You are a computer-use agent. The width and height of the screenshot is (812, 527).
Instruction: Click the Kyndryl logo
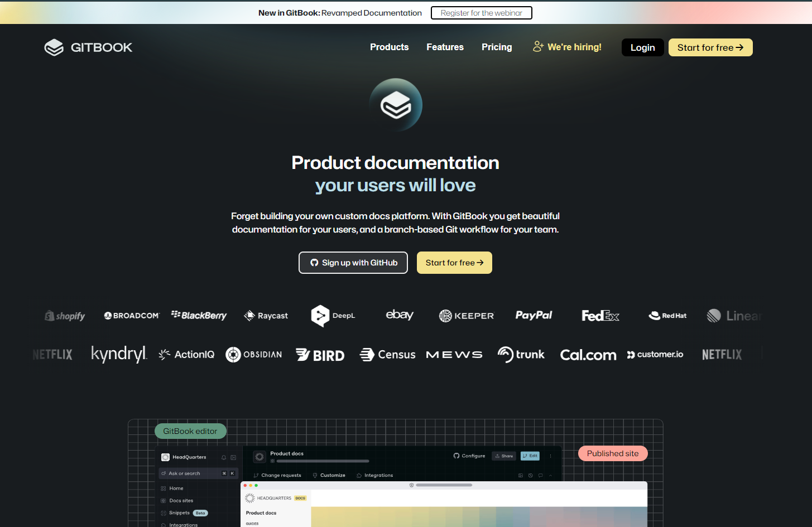pyautogui.click(x=119, y=354)
